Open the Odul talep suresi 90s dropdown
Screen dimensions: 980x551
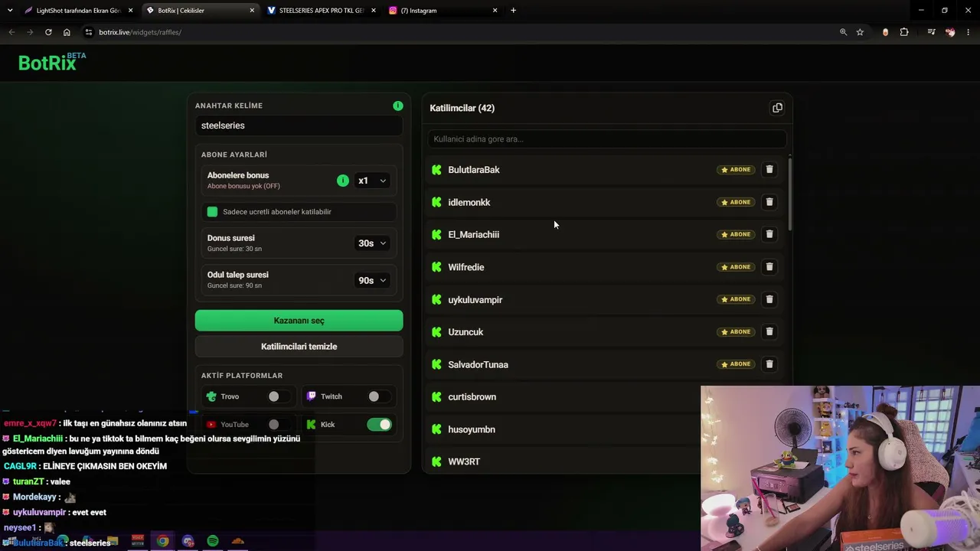click(x=372, y=280)
